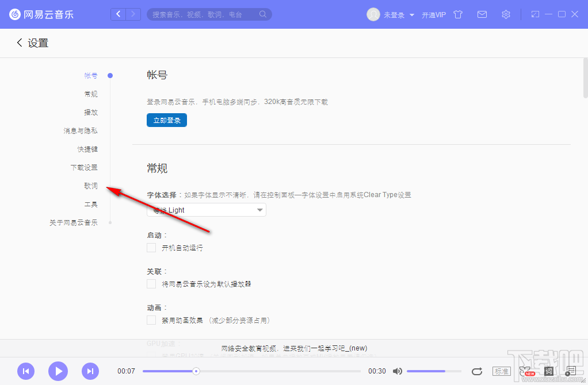Open the new sound-effect feature marked NEW
This screenshot has width=588, height=385.
(524, 370)
